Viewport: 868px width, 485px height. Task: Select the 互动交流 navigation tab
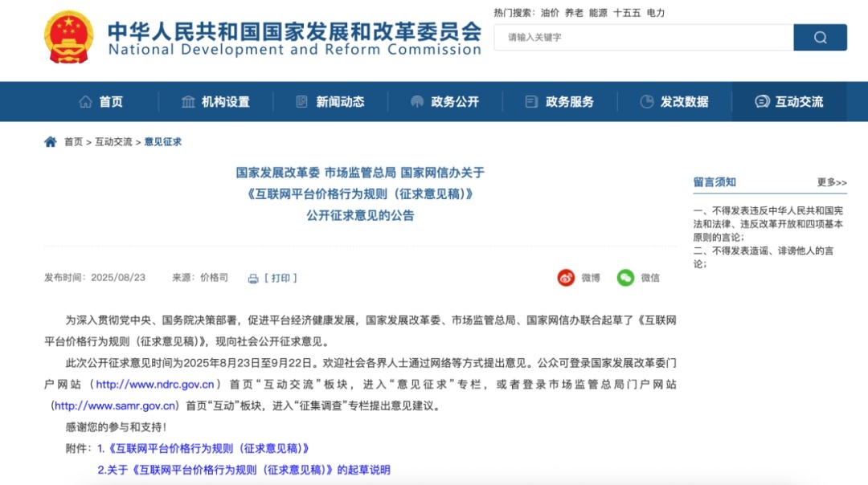point(789,102)
